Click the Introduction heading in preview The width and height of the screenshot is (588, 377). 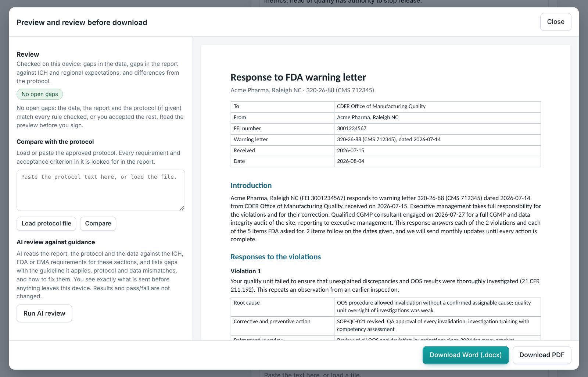251,185
